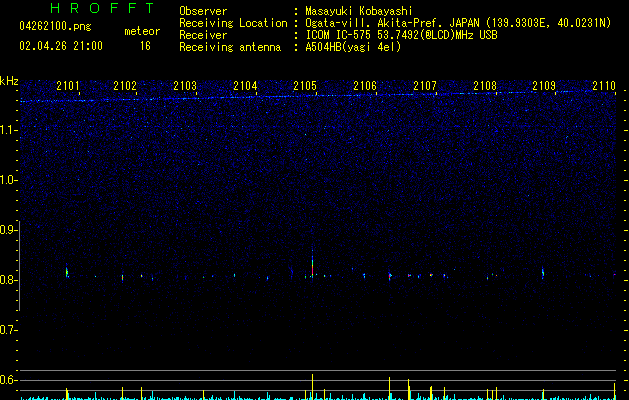Screen dimensions: 629x400
Task: Click the 0.9 kHz frequency label
Action: (x=8, y=230)
